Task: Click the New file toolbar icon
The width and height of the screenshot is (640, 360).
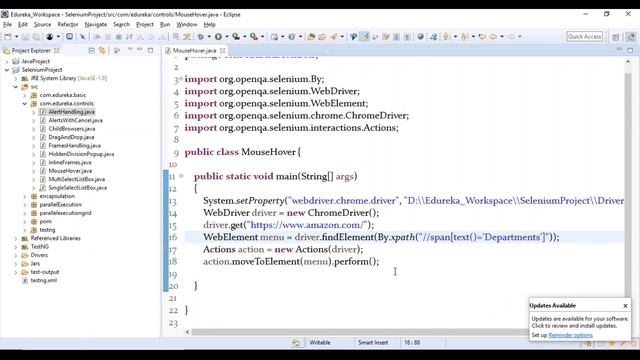Action: (8, 37)
